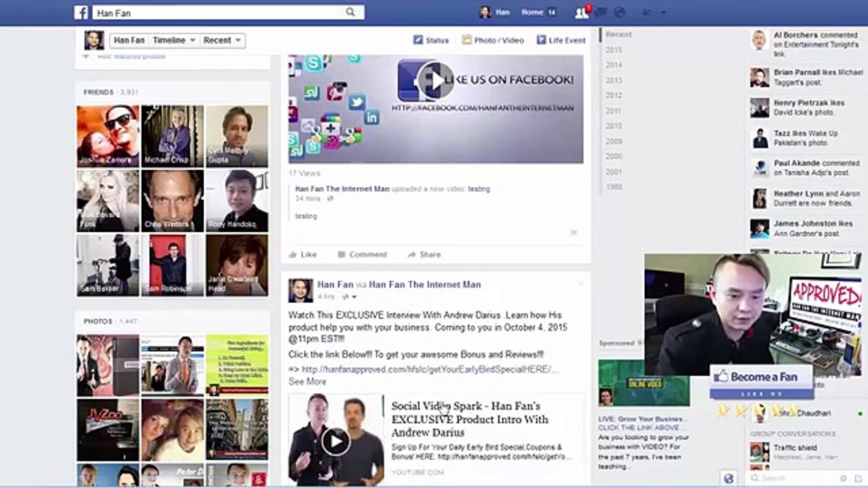868x488 pixels.
Task: Jump to 2013 in the timeline
Action: click(x=614, y=80)
